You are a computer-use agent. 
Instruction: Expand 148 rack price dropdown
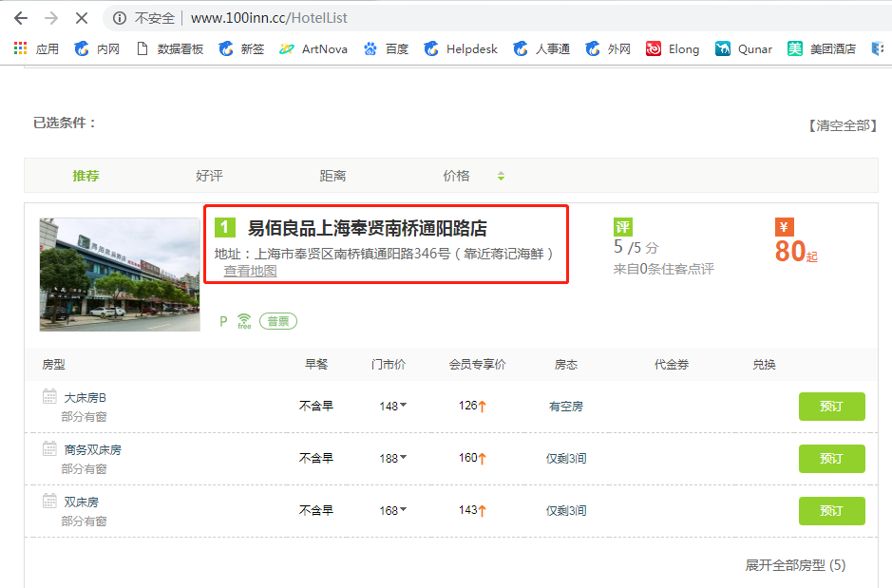[404, 405]
